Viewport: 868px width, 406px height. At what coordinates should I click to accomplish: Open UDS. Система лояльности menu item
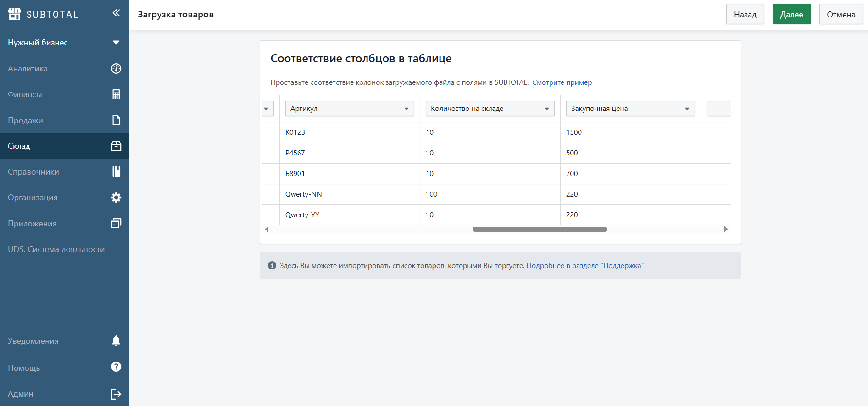56,249
